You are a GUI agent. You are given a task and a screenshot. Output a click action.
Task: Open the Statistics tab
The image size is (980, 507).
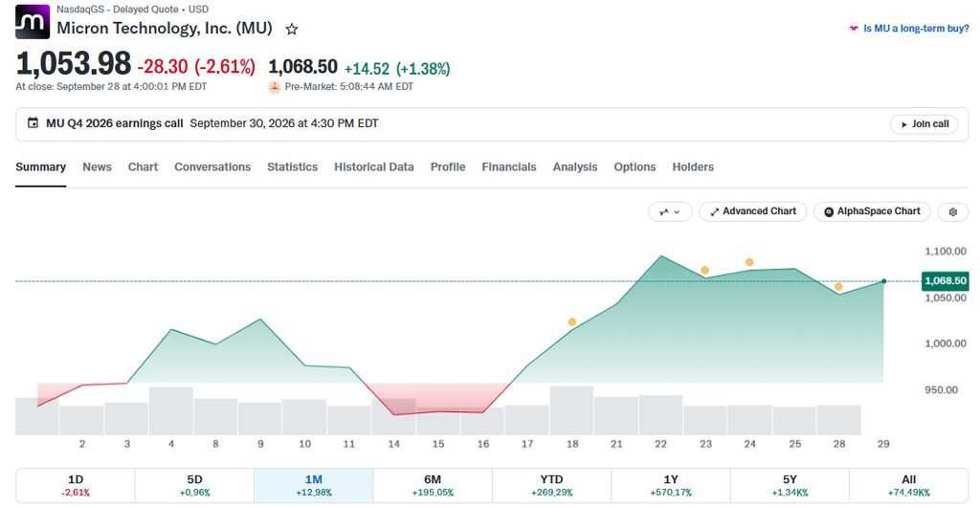tap(293, 167)
